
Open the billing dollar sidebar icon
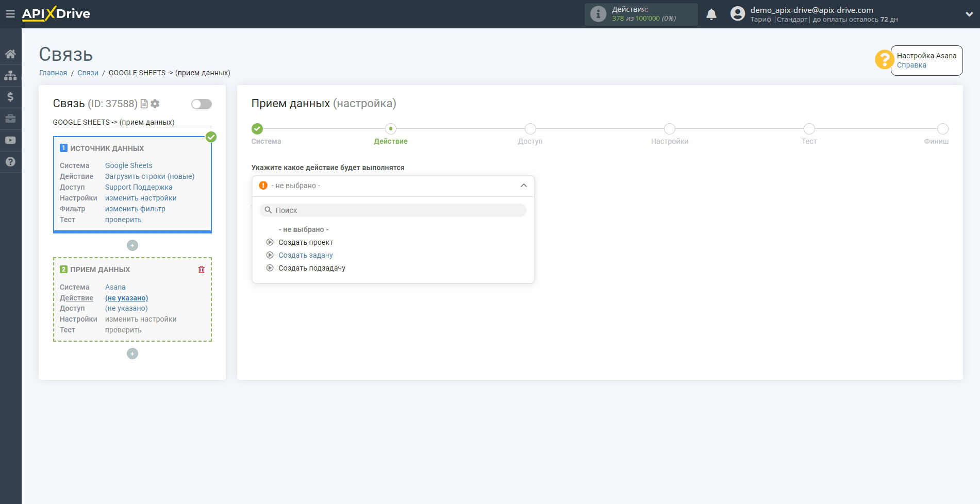click(x=10, y=97)
